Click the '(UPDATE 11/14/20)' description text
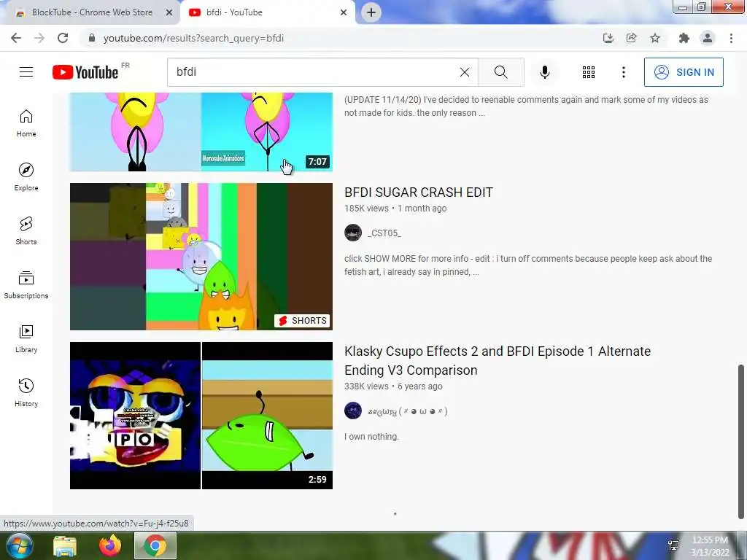Screen dimensions: 747x560 526,106
